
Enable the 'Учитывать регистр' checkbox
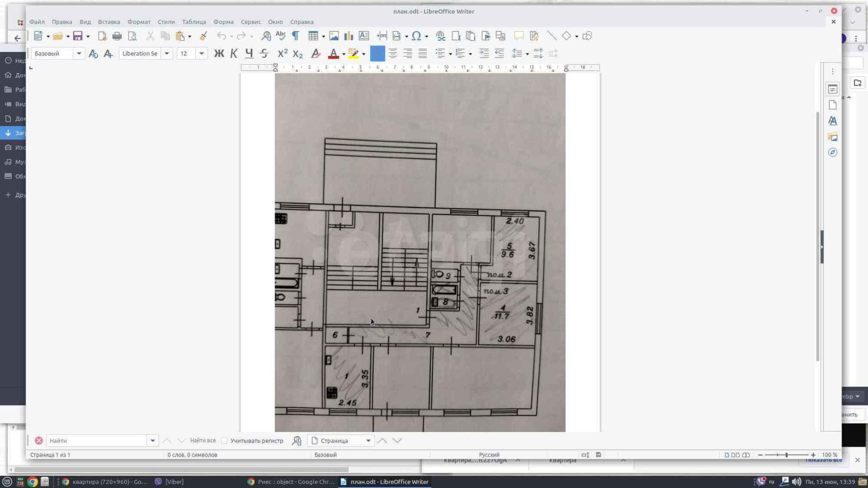pyautogui.click(x=224, y=441)
